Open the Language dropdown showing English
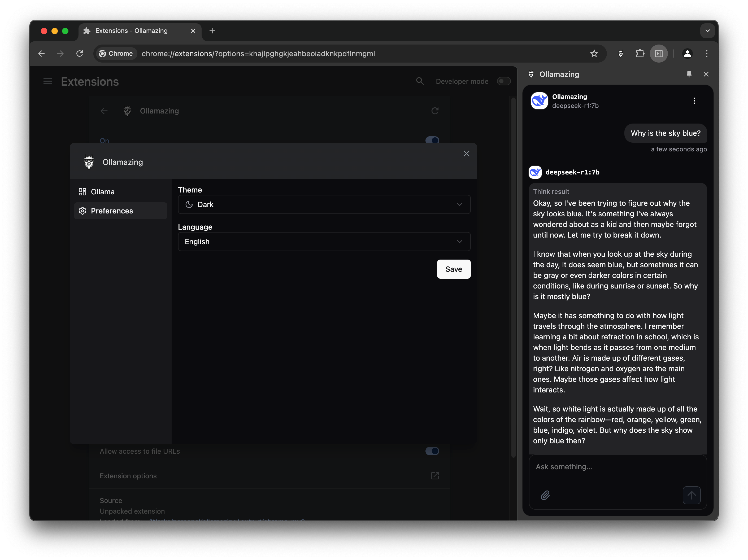Viewport: 748px width, 560px height. point(324,241)
